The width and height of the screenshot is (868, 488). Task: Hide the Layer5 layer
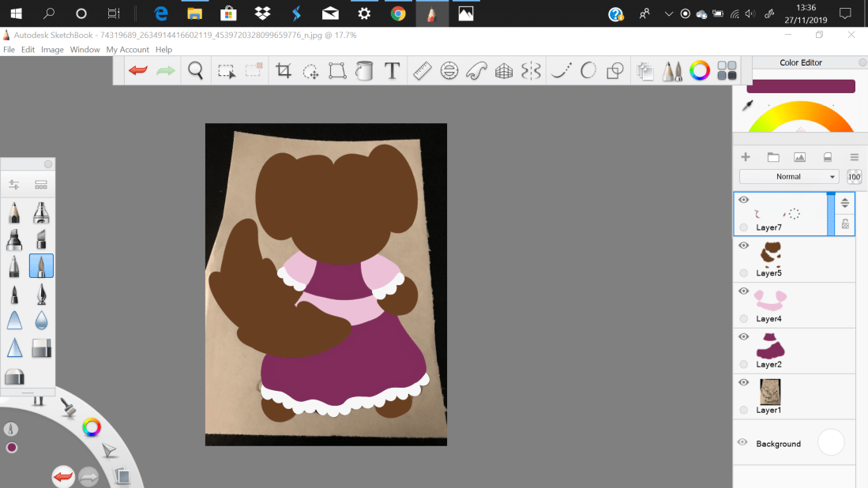point(743,246)
